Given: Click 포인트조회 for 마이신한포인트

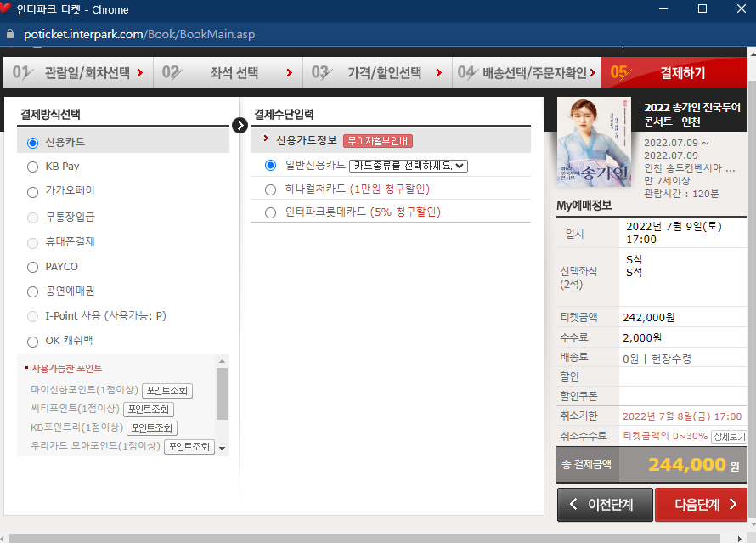Looking at the screenshot, I should pos(167,391).
